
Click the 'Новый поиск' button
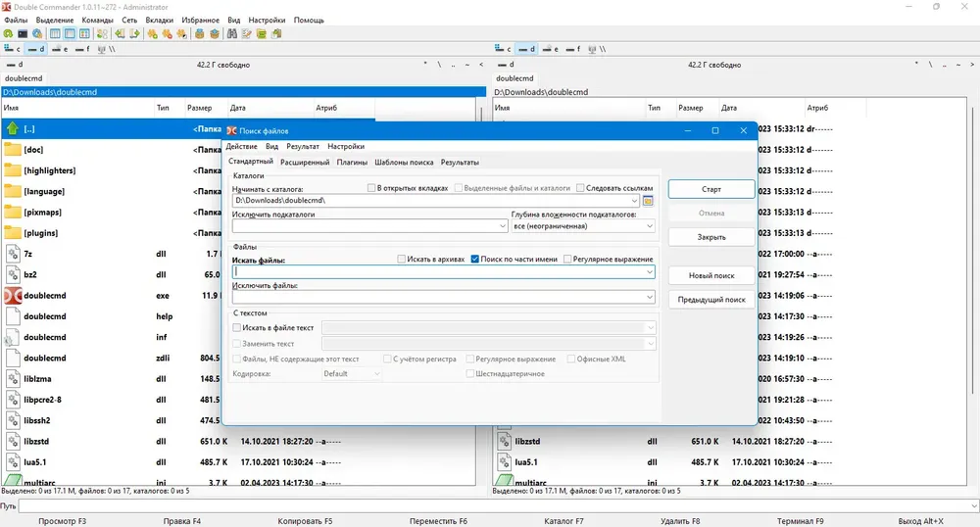(711, 275)
